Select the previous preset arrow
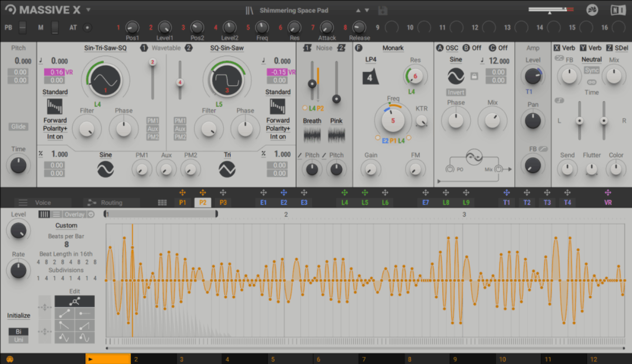The image size is (632, 364). [359, 11]
